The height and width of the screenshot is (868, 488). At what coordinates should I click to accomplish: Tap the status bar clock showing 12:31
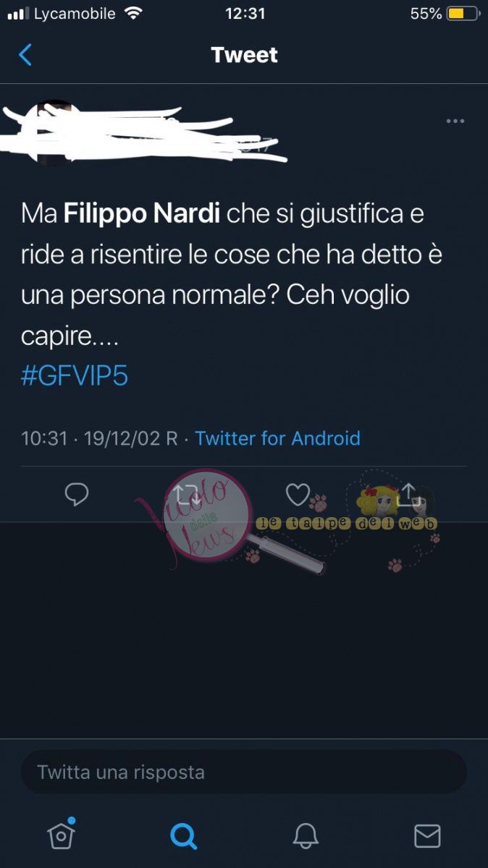pos(245,14)
